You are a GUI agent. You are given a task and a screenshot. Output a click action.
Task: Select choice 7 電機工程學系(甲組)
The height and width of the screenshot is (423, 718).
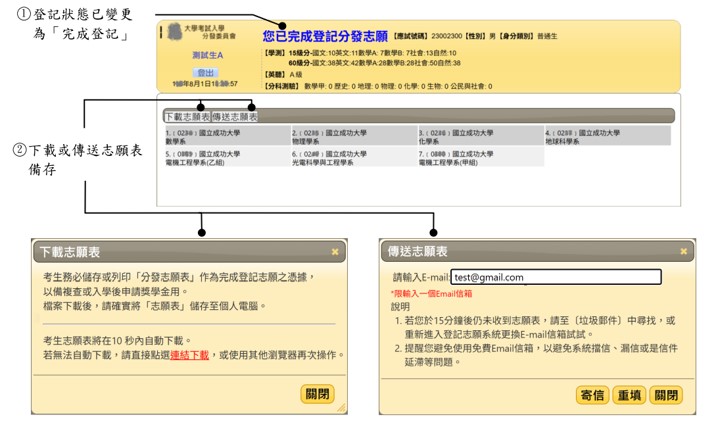pyautogui.click(x=481, y=157)
